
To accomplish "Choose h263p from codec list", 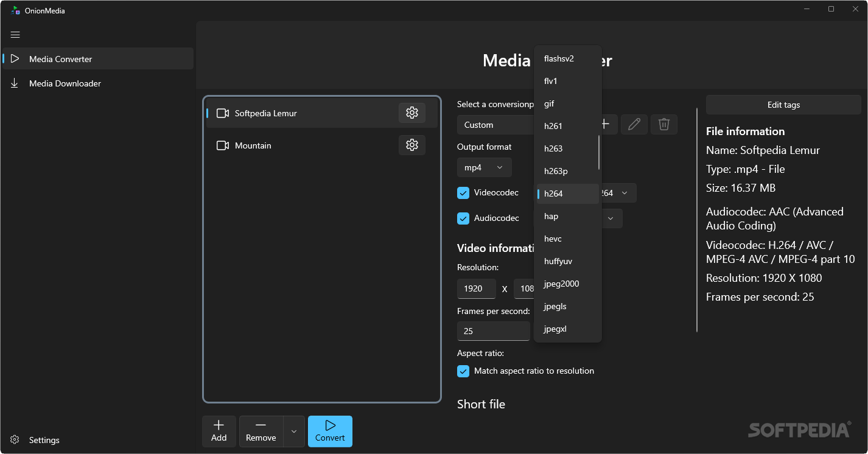I will click(568, 171).
